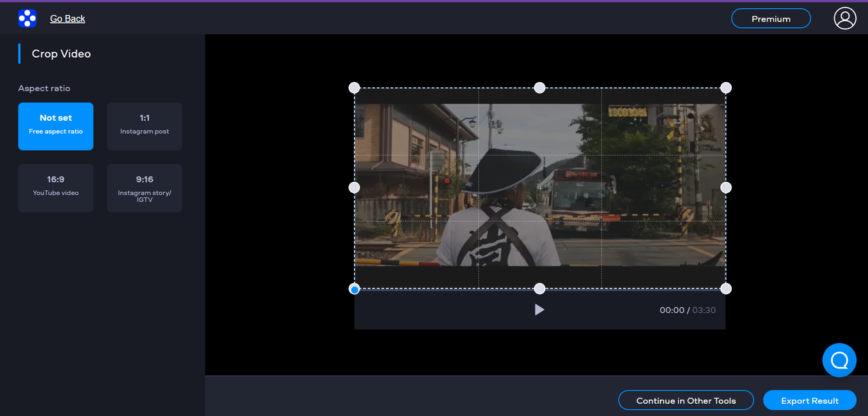The height and width of the screenshot is (416, 868).
Task: Click the top-left crop handle
Action: pyautogui.click(x=354, y=88)
